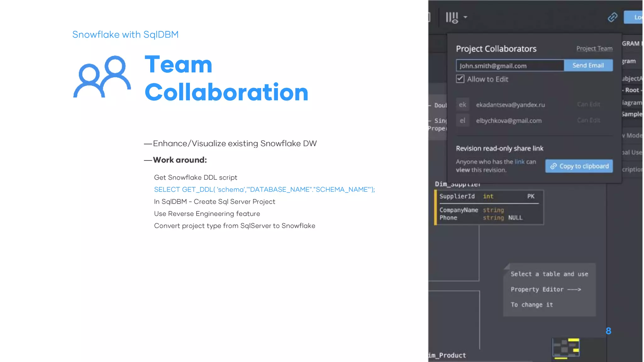This screenshot has width=644, height=362.
Task: Click the share link chain icon
Action: pos(612,17)
